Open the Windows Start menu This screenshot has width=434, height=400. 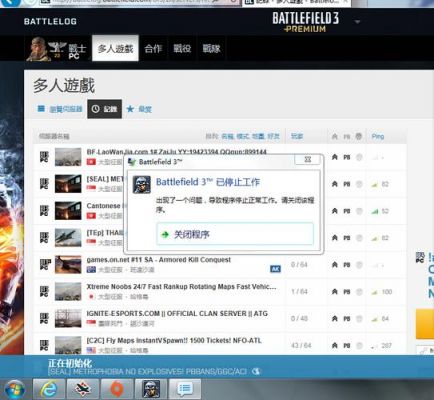(14, 390)
